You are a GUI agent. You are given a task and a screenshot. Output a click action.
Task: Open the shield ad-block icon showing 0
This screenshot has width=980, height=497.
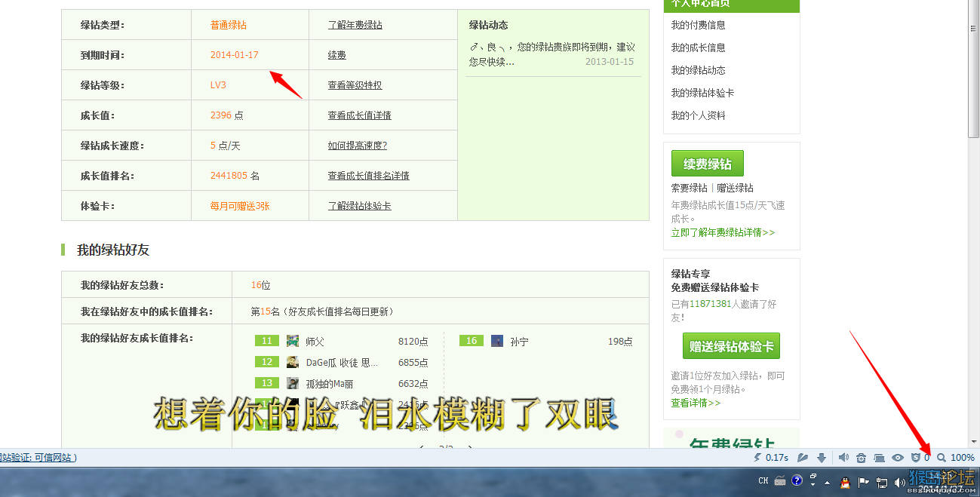tap(916, 458)
